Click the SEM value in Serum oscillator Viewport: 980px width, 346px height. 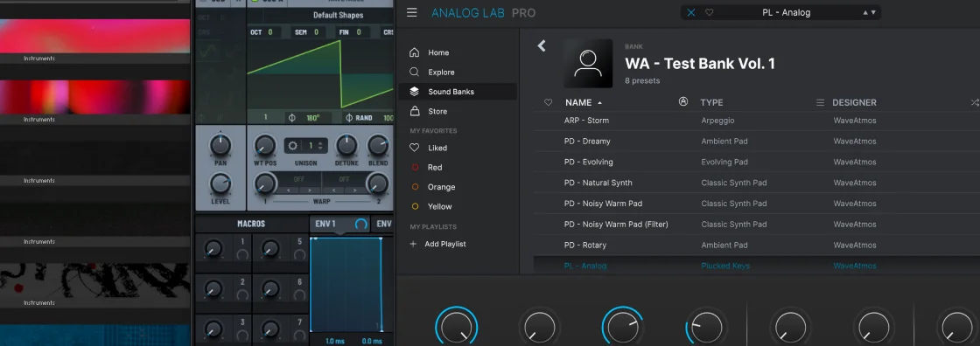316,31
